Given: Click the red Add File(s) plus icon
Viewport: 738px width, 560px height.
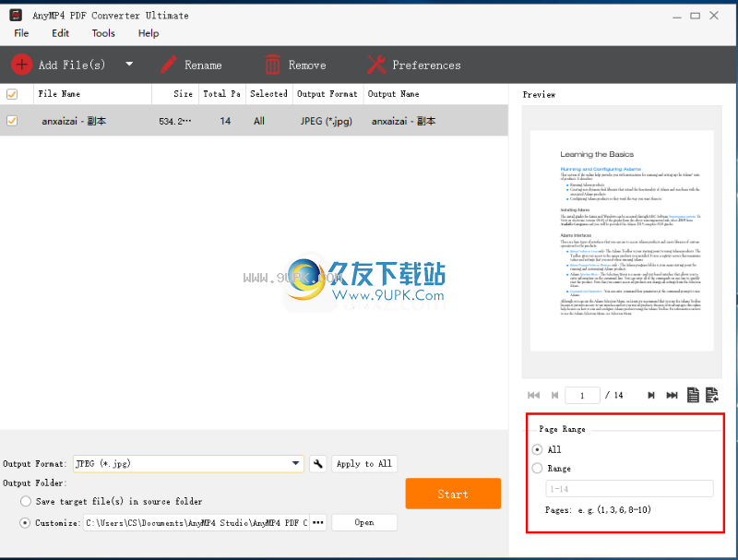Looking at the screenshot, I should [x=21, y=65].
